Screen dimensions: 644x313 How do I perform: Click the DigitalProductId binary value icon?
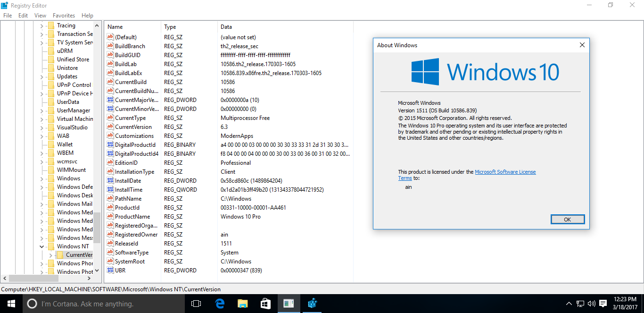[x=110, y=145]
